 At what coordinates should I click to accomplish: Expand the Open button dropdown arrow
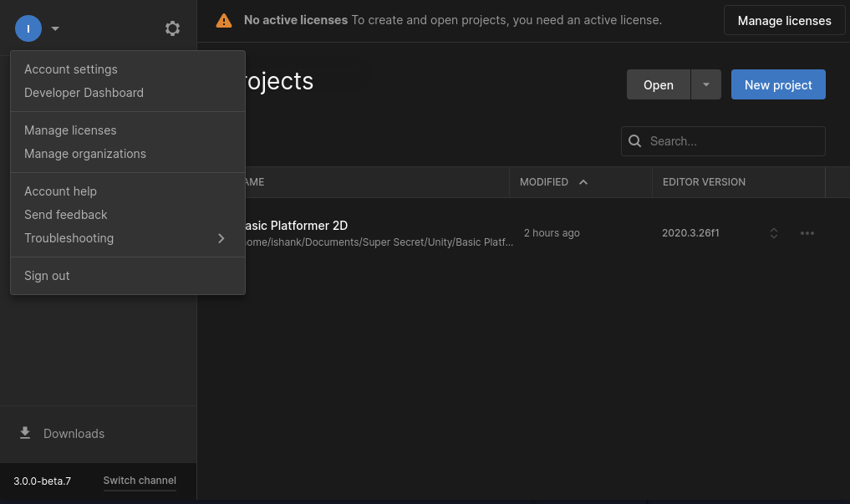click(705, 84)
